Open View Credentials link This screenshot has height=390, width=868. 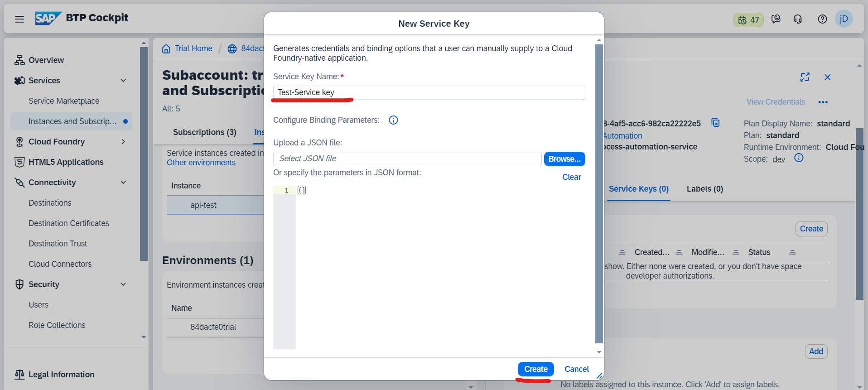776,102
